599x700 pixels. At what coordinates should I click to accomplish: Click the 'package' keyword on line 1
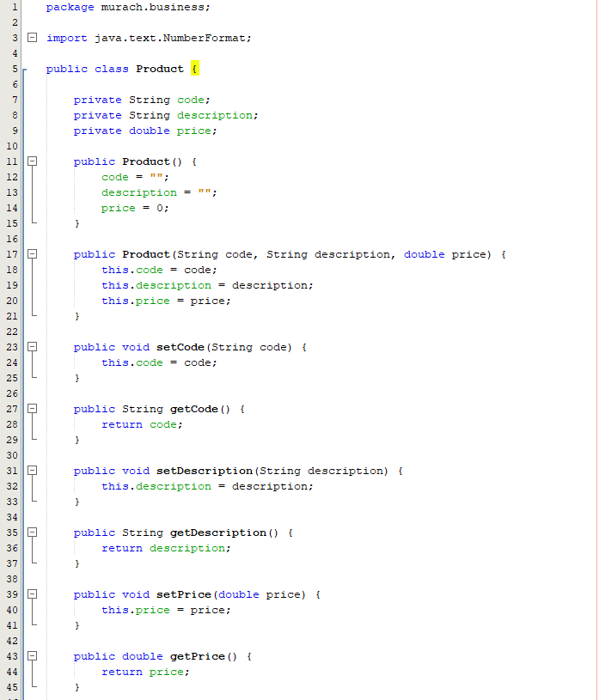[70, 7]
